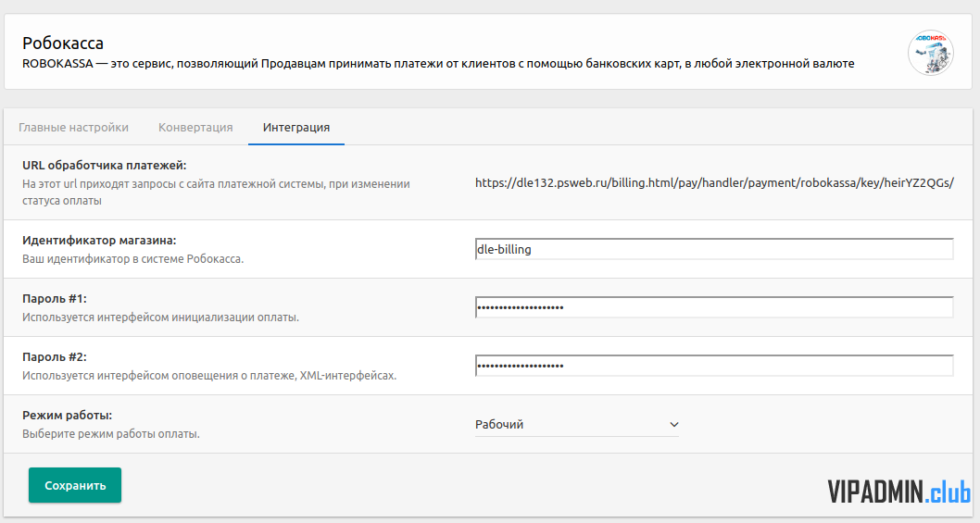Click into the Пароль #1 password field
This screenshot has height=523, width=980.
pos(714,307)
